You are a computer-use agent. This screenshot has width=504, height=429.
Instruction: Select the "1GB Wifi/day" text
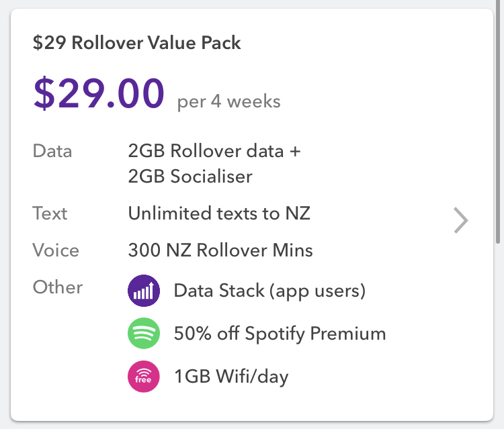[x=230, y=377]
